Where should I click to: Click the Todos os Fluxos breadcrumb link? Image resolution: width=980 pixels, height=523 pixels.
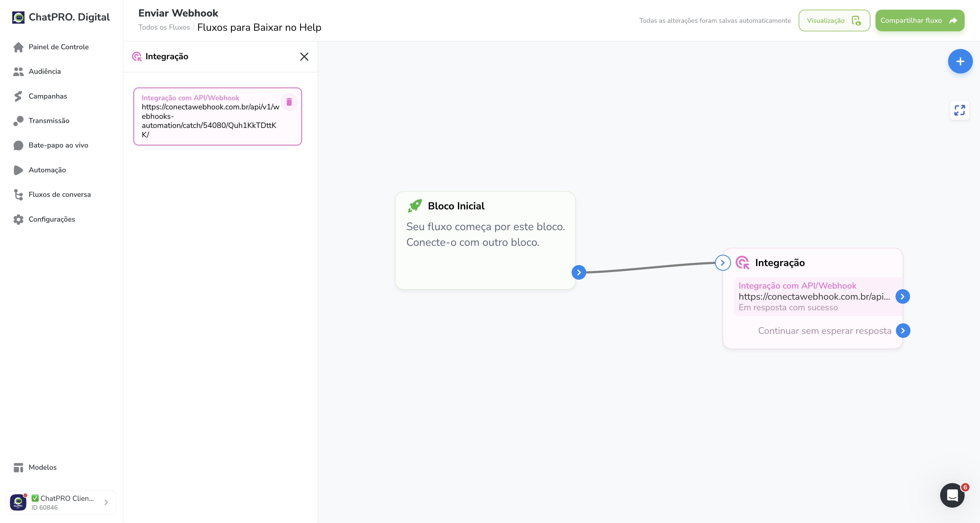164,27
